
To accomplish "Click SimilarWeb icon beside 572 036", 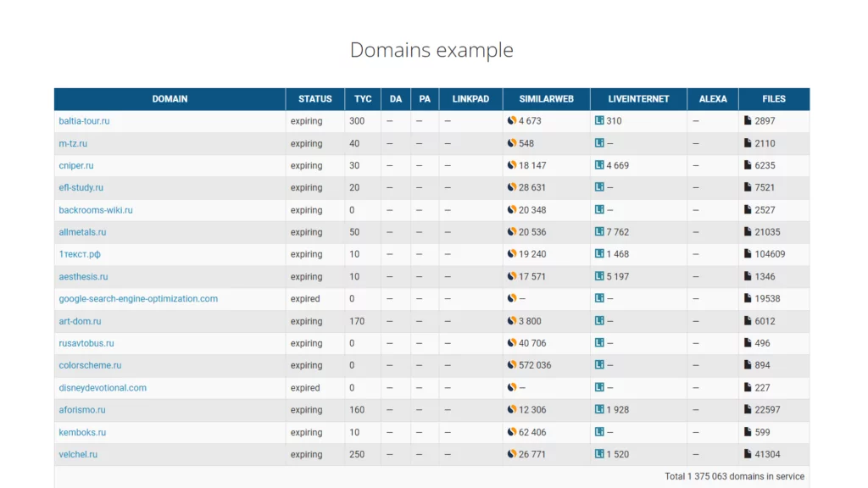I will point(512,365).
